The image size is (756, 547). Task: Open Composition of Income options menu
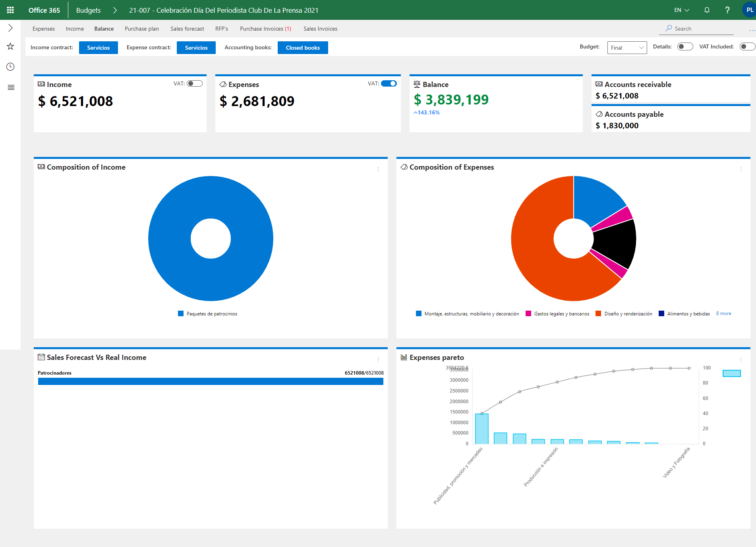[x=378, y=169]
